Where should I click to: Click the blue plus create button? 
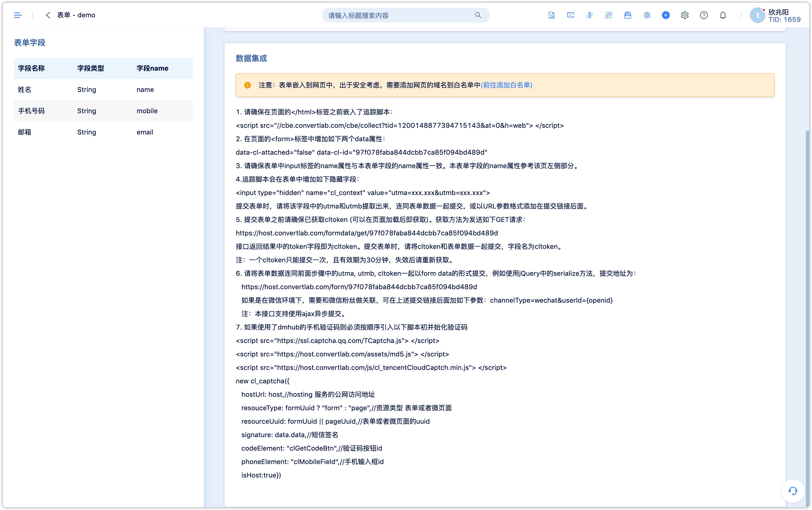pyautogui.click(x=666, y=15)
